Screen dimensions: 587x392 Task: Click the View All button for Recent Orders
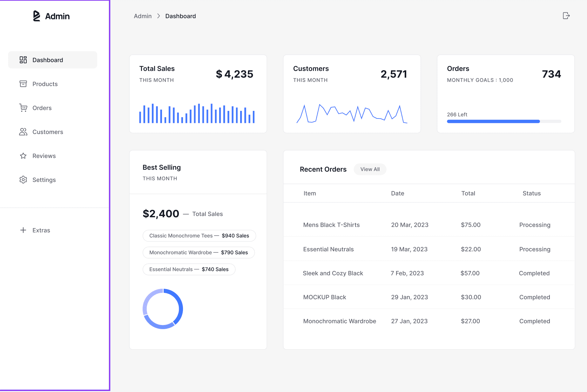[x=370, y=169]
